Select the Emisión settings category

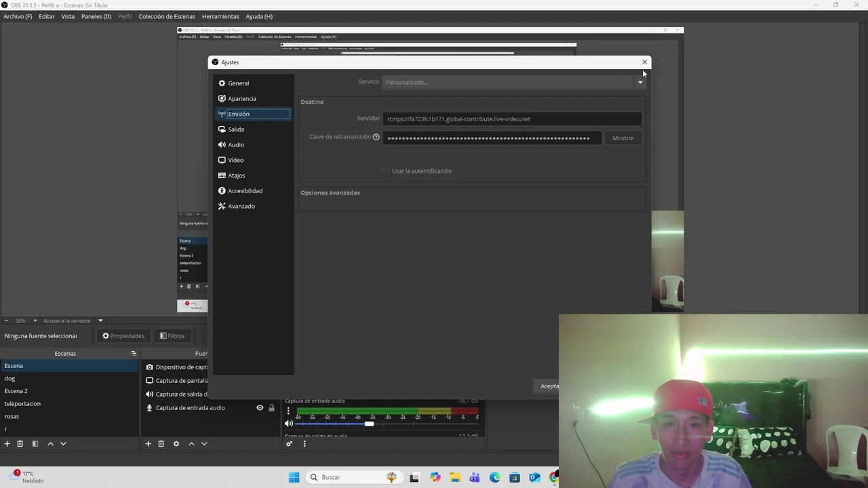pyautogui.click(x=253, y=114)
